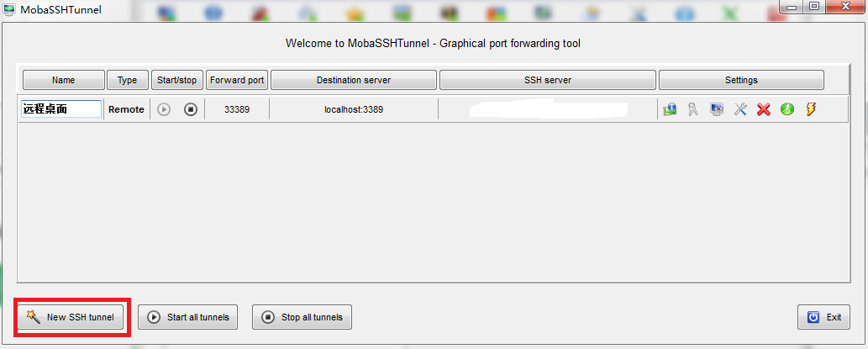Click the Settings column header

(741, 80)
